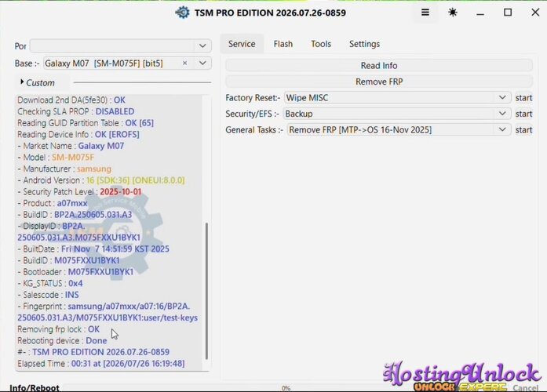Select 'Bootloader : M075FXXU1BYK1' log line

click(x=75, y=272)
